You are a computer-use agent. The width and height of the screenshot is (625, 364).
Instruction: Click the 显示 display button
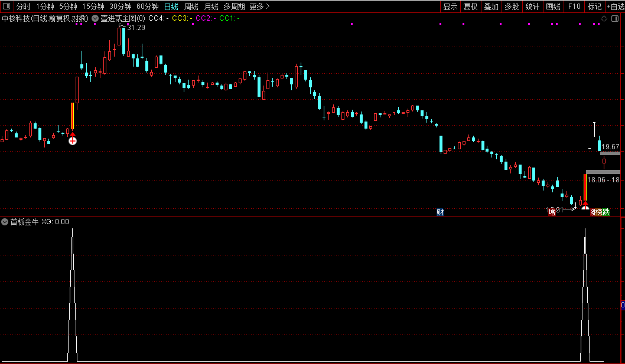coord(450,6)
